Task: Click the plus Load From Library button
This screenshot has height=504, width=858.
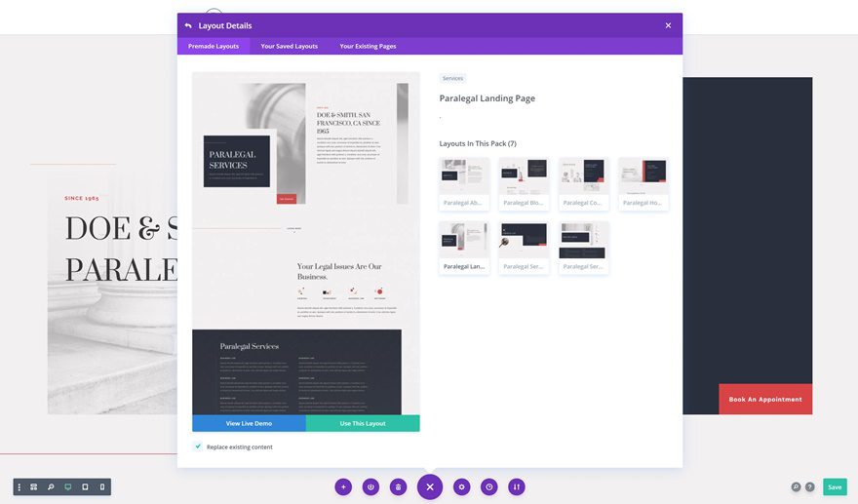Action: pos(343,487)
